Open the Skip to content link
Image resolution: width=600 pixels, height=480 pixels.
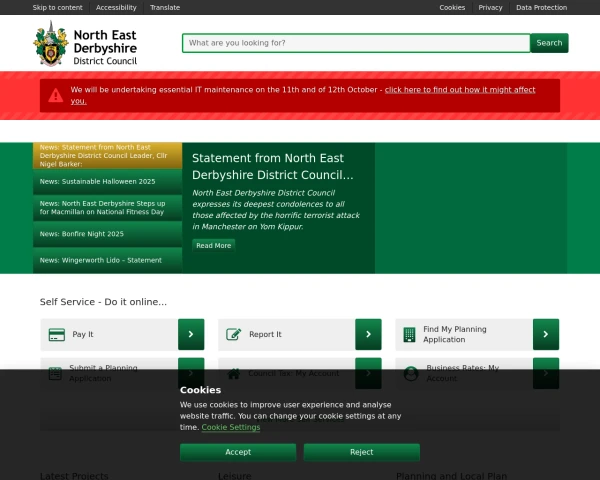click(57, 7)
